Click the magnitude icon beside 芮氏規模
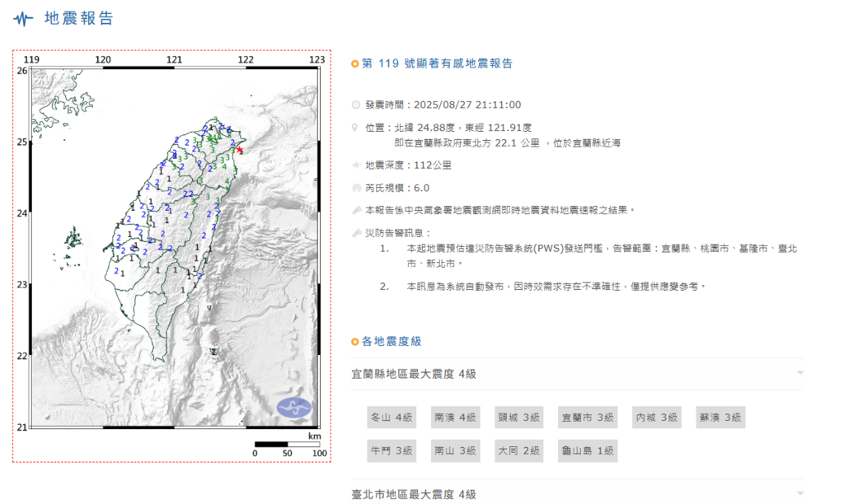Image resolution: width=844 pixels, height=504 pixels. pos(355,188)
